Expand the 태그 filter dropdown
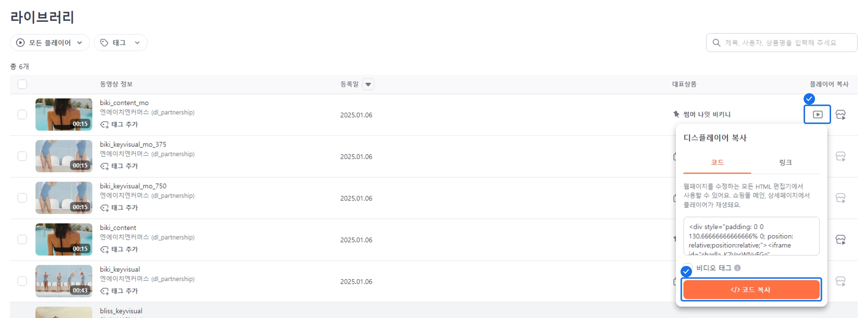The height and width of the screenshot is (318, 868). pos(120,43)
